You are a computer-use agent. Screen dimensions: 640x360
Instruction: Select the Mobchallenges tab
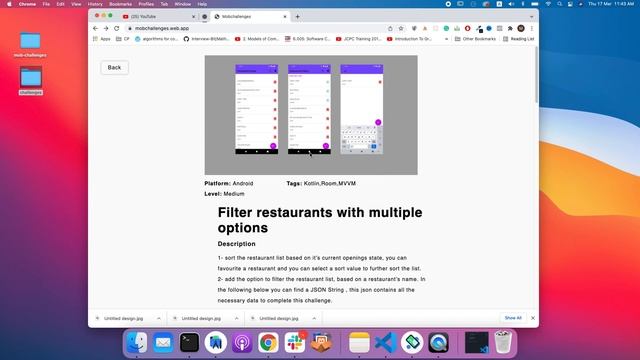click(249, 16)
